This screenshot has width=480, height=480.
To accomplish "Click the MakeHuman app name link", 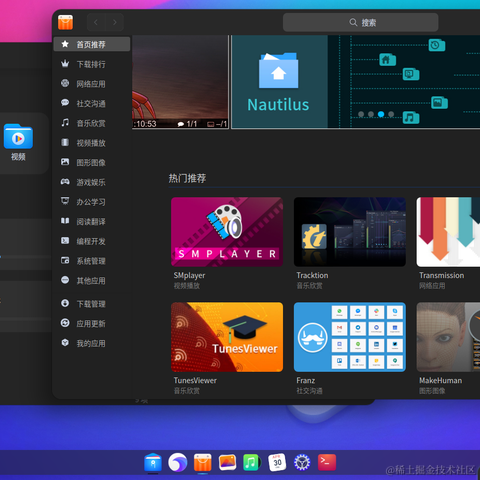I will coord(441,380).
